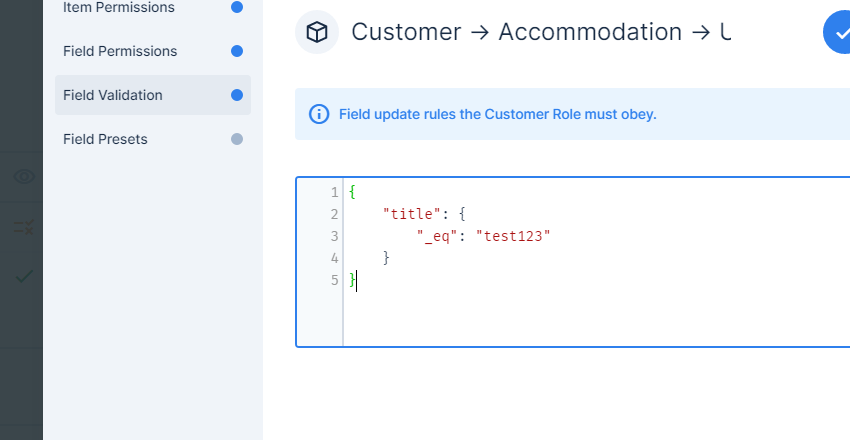Click line number 5 in editor gutter
850x440 pixels.
pos(334,280)
